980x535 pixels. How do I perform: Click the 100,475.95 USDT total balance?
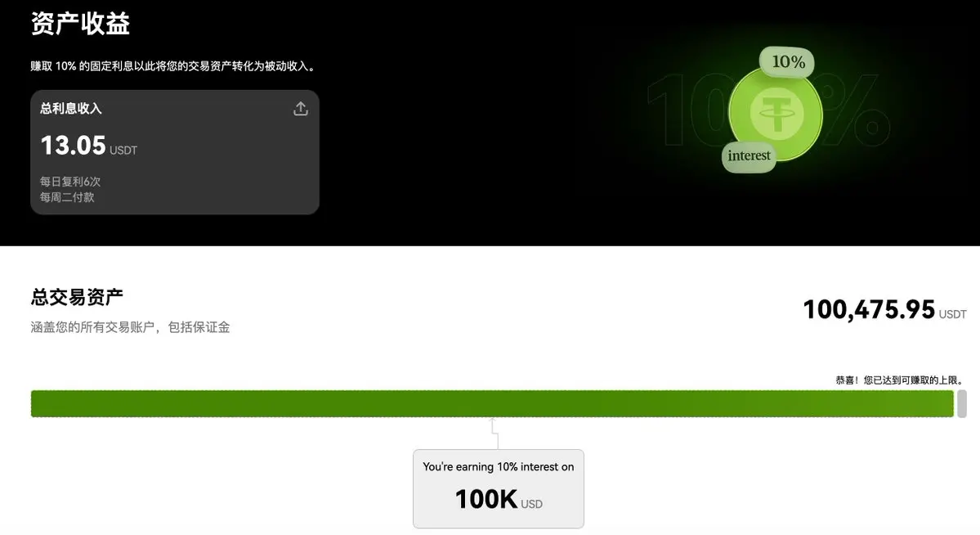[884, 310]
